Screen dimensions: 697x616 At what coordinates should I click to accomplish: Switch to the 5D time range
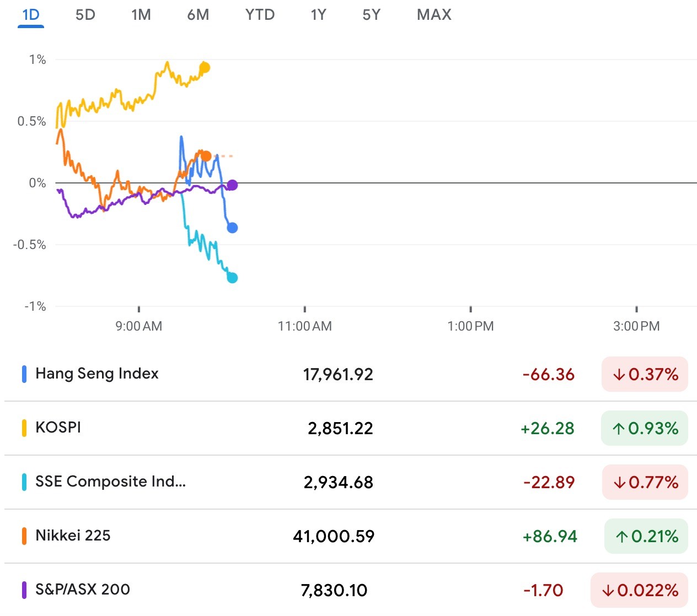(85, 15)
